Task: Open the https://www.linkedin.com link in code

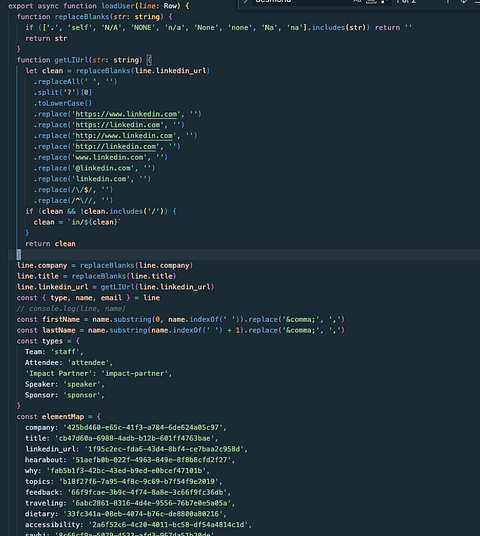Action: tap(126, 114)
